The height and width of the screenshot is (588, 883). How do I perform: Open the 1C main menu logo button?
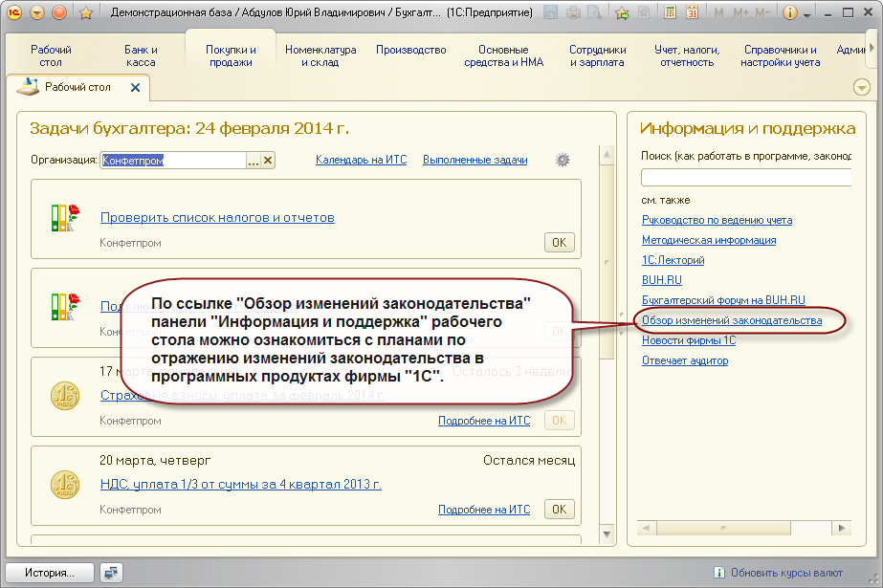pyautogui.click(x=14, y=11)
